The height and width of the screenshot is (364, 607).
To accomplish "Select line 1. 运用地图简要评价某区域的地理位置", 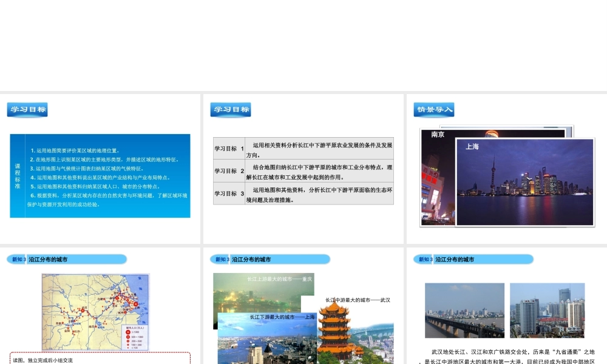I will [x=75, y=150].
